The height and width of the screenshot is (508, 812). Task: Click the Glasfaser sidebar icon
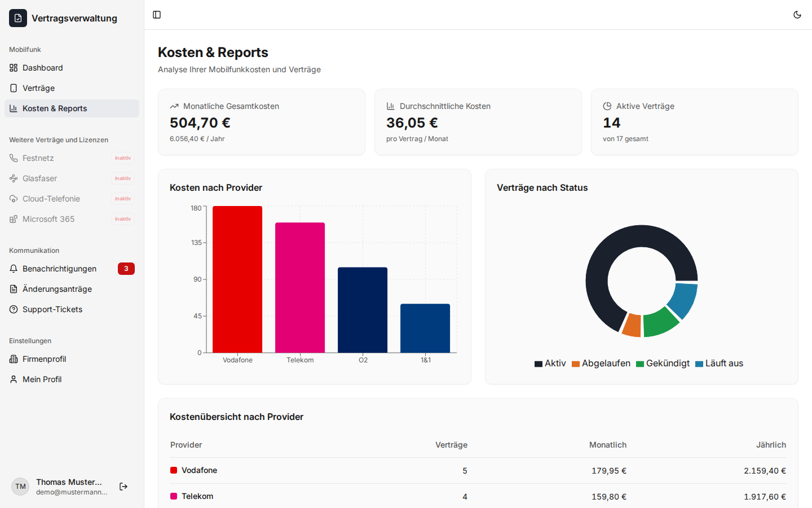pos(14,178)
